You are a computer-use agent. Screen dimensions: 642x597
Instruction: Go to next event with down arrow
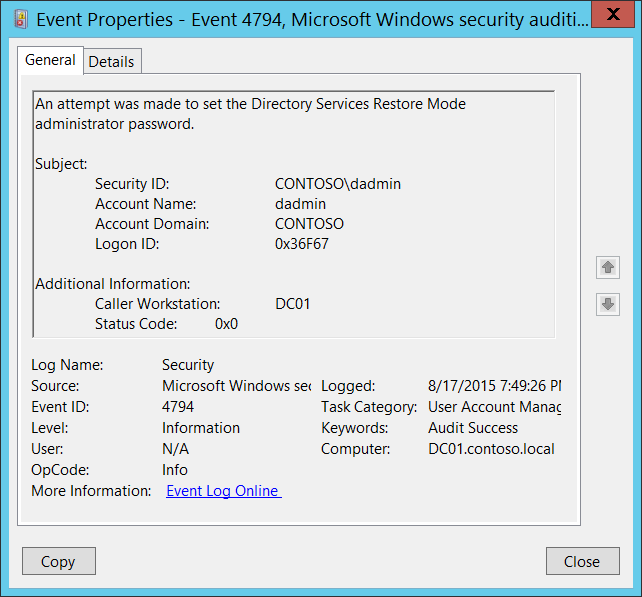[x=607, y=304]
